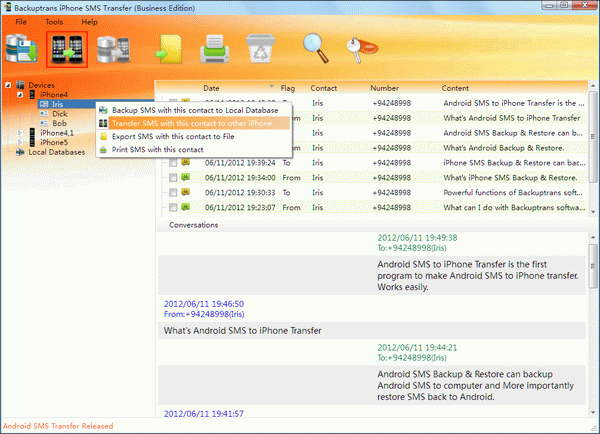Click the Iris contact card icon in tree

click(44, 104)
